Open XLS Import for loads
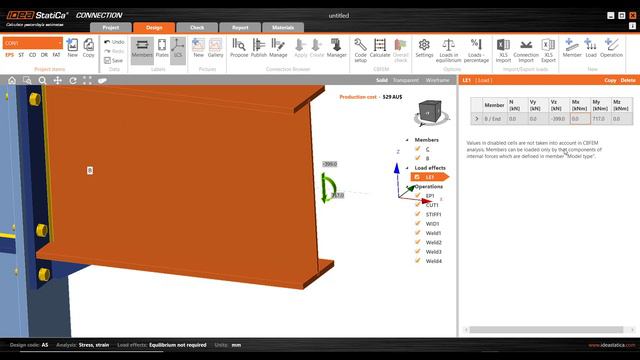640x360 pixels. click(503, 50)
